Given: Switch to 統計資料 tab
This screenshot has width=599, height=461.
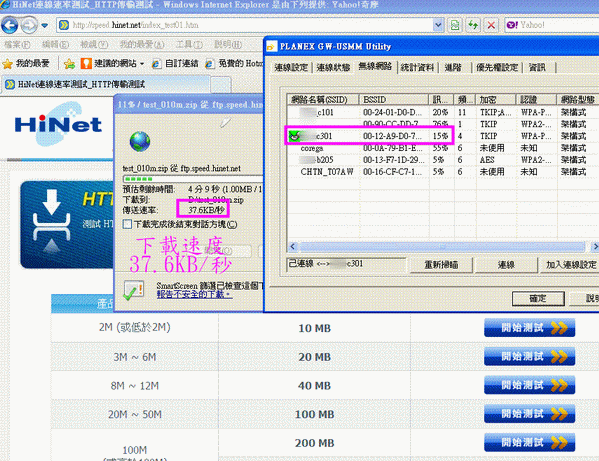Looking at the screenshot, I should tap(417, 68).
